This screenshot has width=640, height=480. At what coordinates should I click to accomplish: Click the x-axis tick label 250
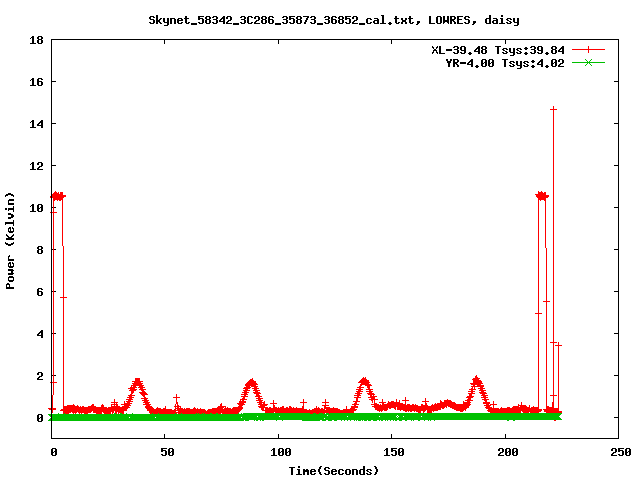[621, 452]
